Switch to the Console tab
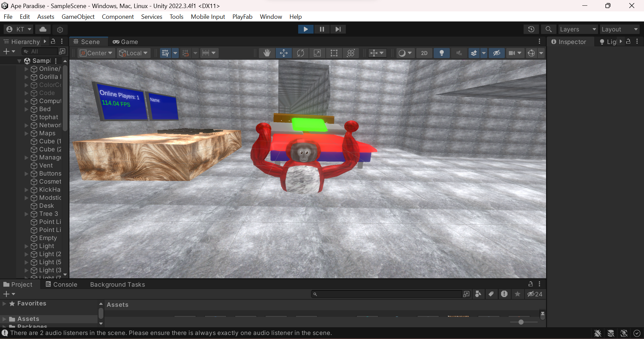 [x=61, y=284]
